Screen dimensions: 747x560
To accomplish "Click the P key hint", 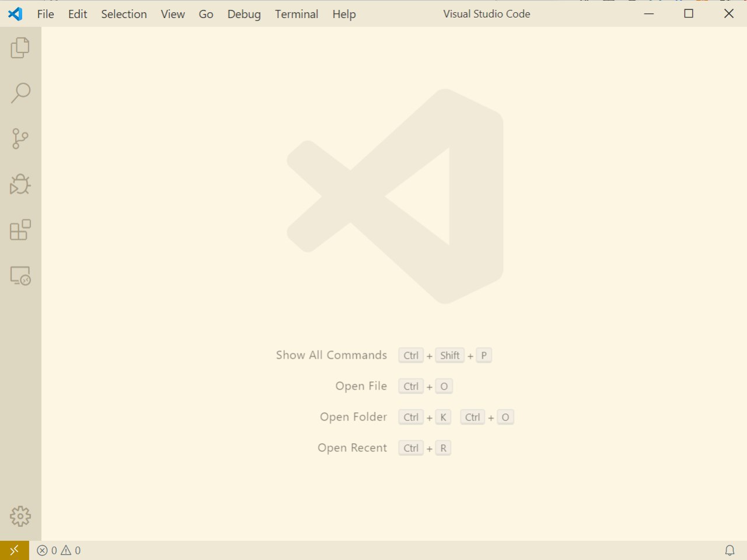I will pos(484,355).
